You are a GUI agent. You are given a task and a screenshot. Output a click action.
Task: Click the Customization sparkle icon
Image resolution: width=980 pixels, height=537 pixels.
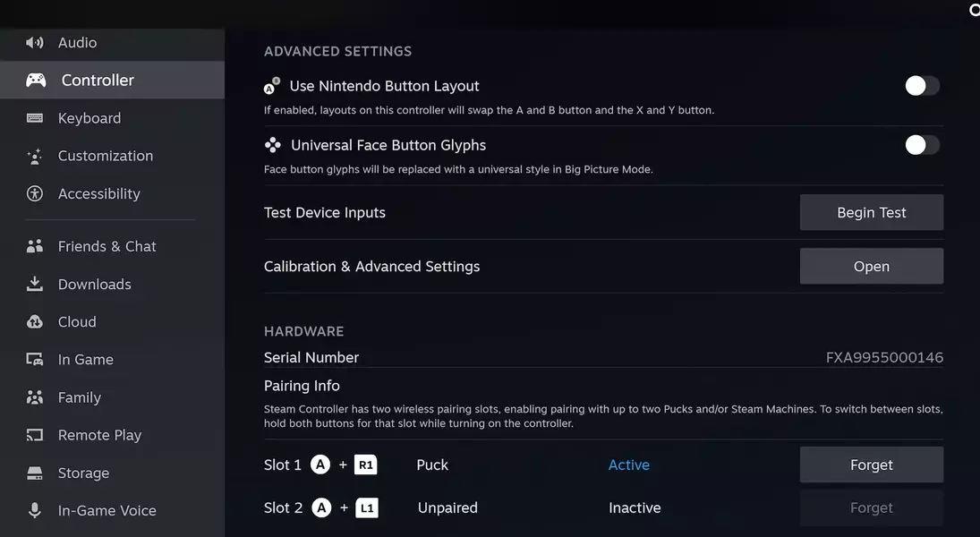pos(35,157)
